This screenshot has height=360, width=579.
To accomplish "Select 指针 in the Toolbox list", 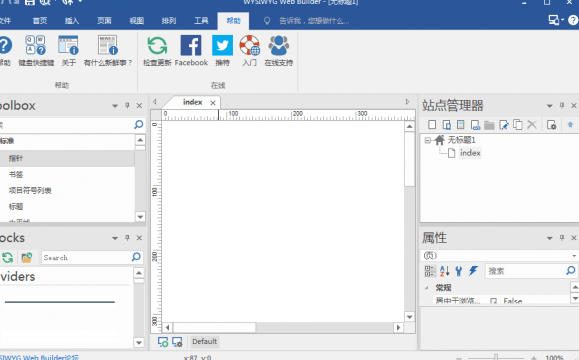I will point(67,158).
